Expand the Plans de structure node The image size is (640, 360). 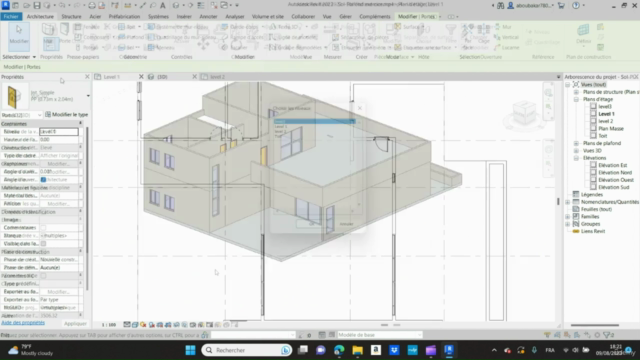[576, 92]
